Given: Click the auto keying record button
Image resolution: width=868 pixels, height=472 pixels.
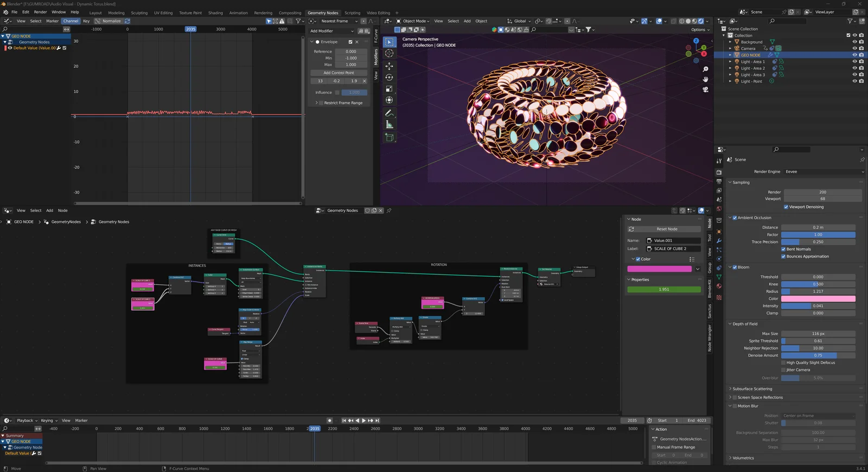Looking at the screenshot, I should [x=329, y=420].
